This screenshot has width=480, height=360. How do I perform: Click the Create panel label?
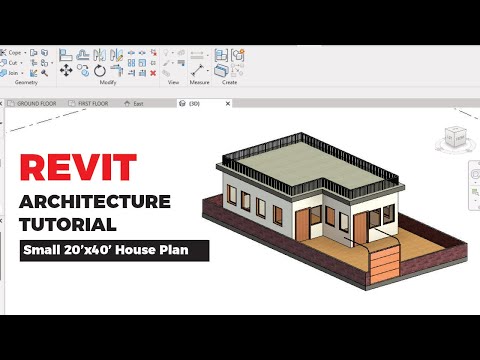pyautogui.click(x=230, y=82)
